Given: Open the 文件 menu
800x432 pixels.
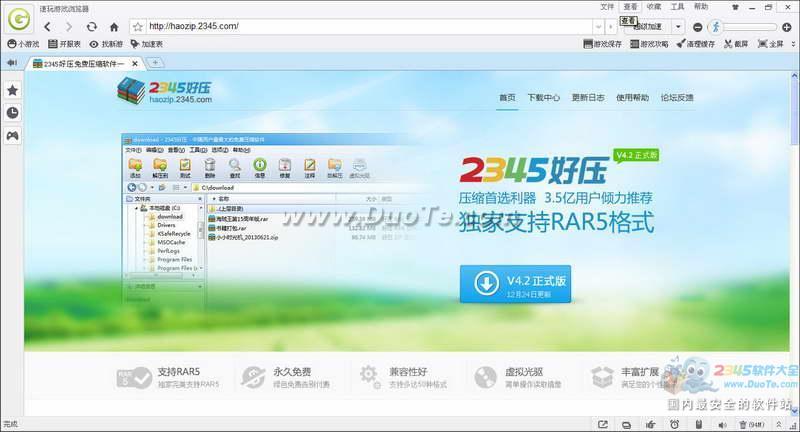Looking at the screenshot, I should 607,7.
